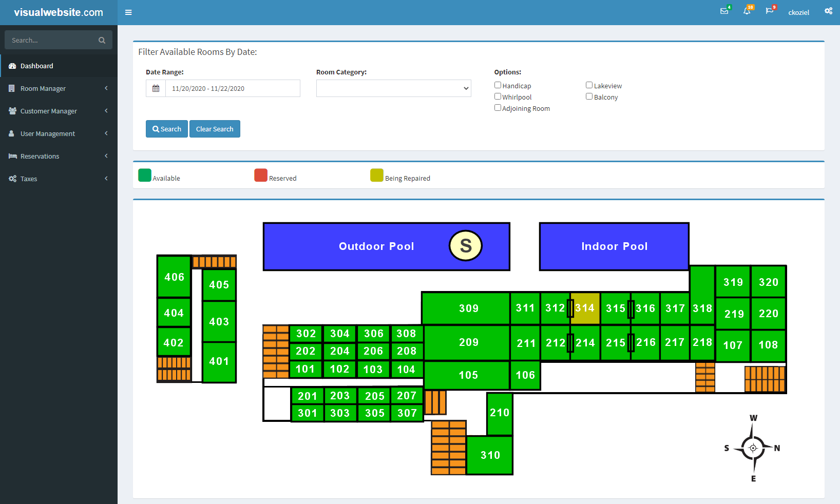Open the Customer Manager menu item
Screen dimensions: 840x504
[49, 111]
